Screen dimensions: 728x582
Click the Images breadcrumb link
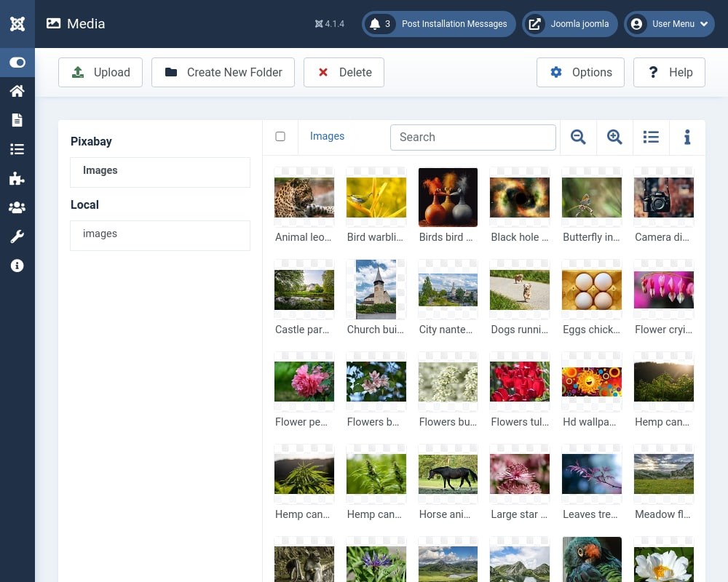coord(327,136)
